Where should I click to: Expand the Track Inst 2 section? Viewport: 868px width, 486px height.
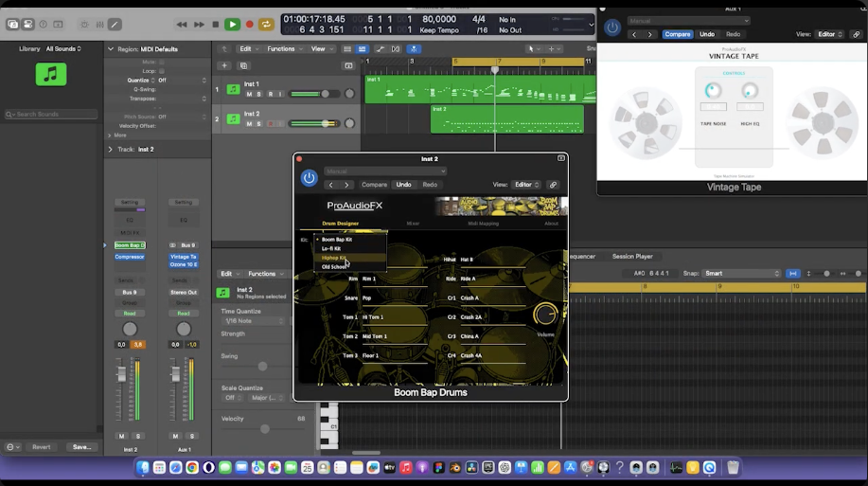(110, 149)
